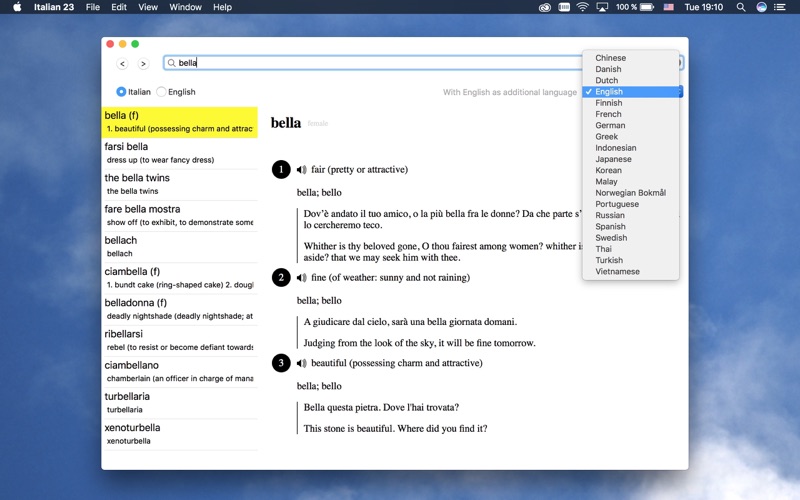
Task: Select the 'ciambellano' result
Action: pyautogui.click(x=180, y=371)
